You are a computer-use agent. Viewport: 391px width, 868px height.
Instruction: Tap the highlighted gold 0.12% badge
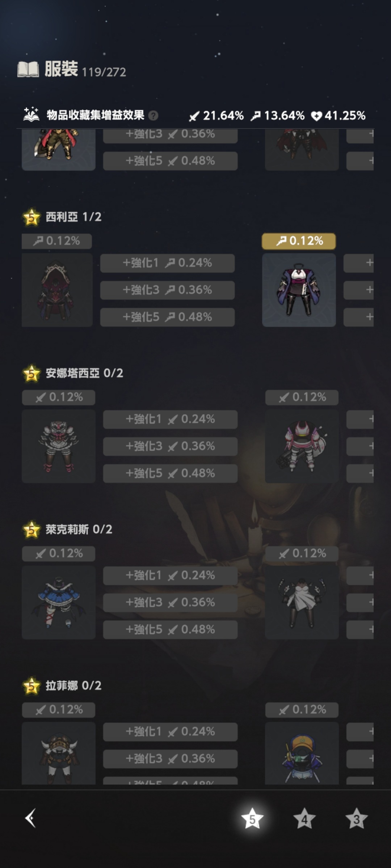pyautogui.click(x=299, y=241)
